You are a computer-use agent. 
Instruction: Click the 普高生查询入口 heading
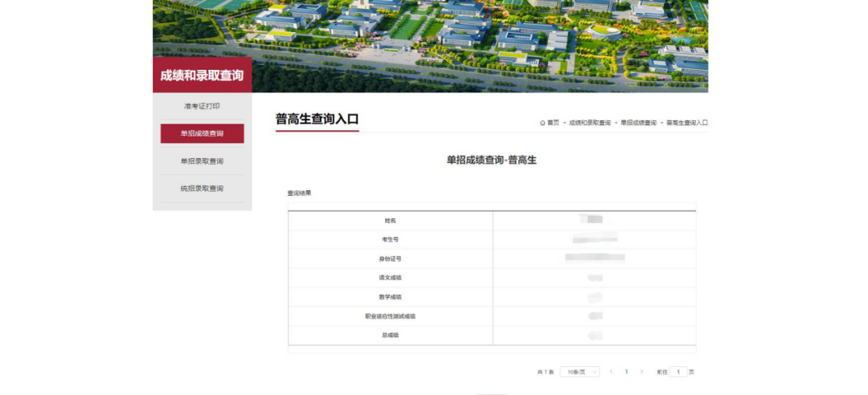point(317,119)
